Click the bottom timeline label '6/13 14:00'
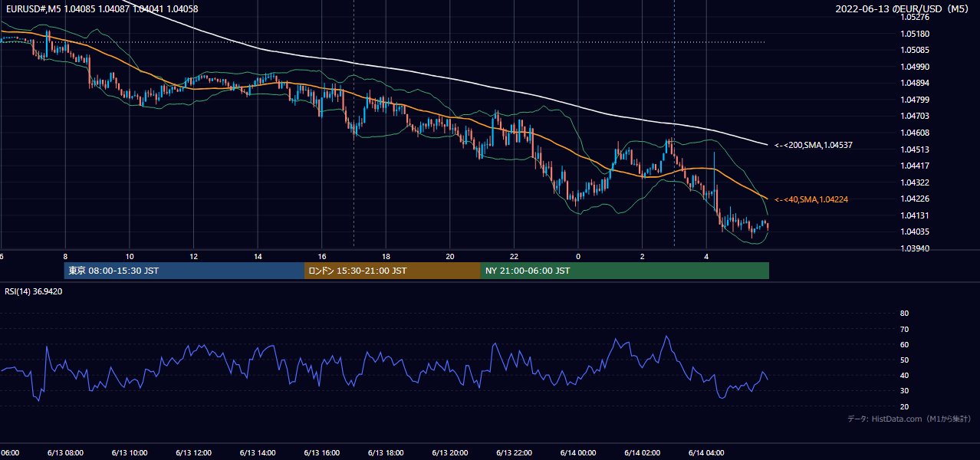This screenshot has width=980, height=460. coord(257,452)
